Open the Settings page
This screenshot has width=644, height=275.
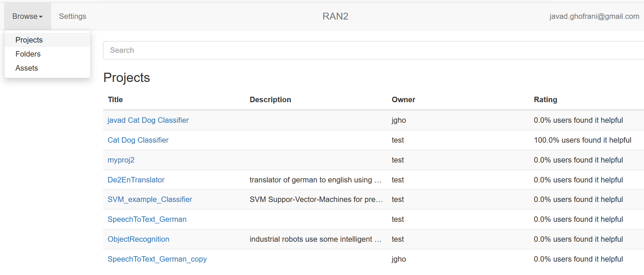tap(73, 16)
